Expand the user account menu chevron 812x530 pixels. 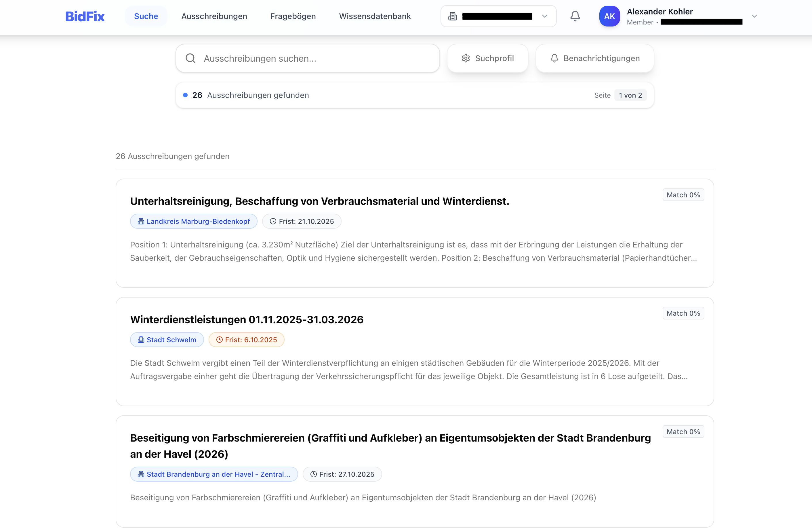[x=754, y=16]
